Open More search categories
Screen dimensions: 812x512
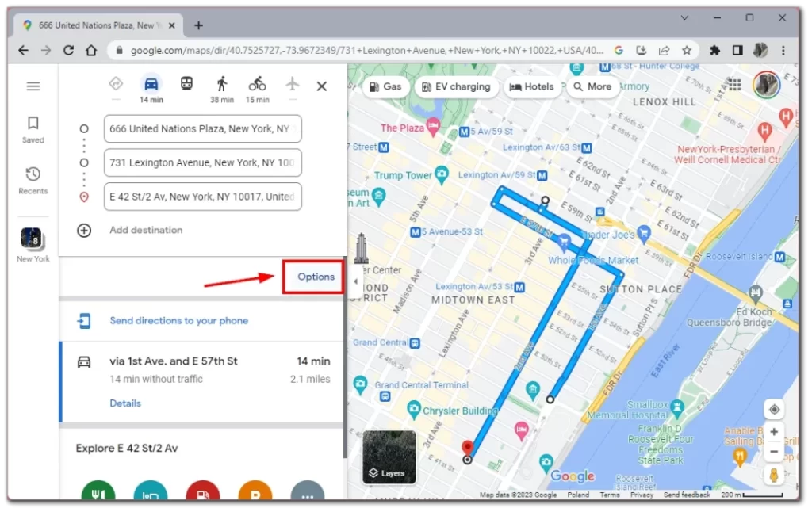pos(592,86)
